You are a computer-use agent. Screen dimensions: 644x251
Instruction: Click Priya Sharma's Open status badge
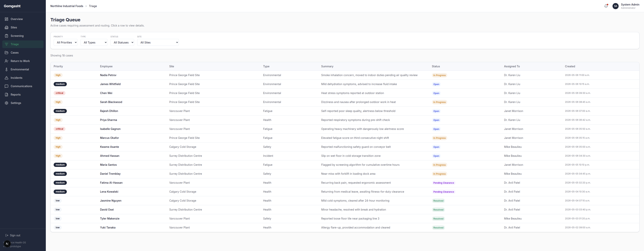click(436, 120)
